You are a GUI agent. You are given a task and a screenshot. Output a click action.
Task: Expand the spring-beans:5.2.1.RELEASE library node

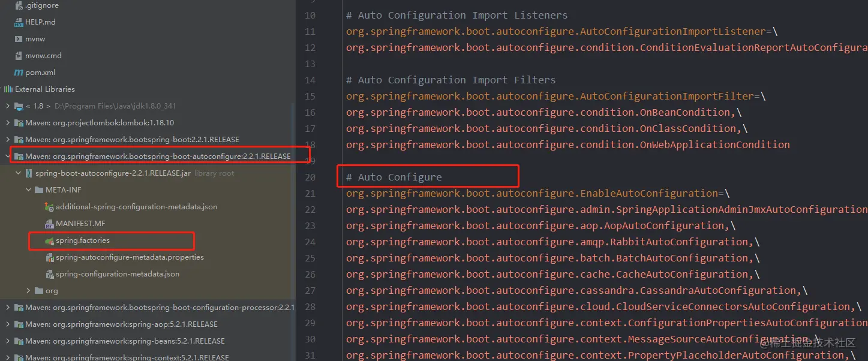(7, 341)
